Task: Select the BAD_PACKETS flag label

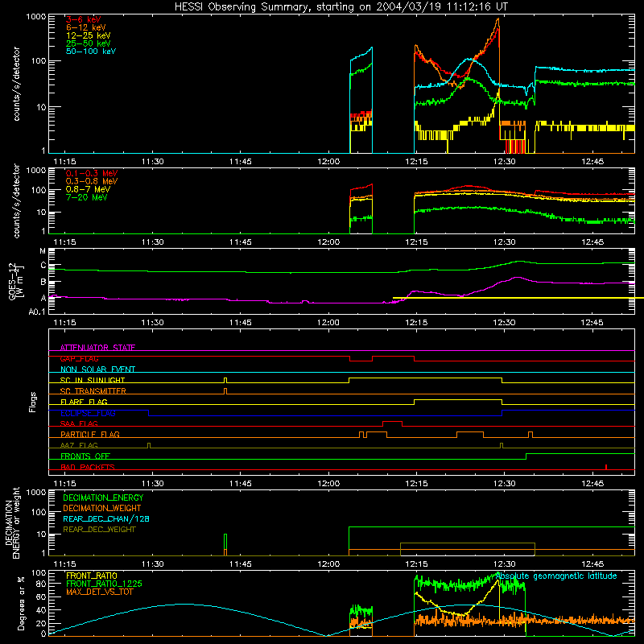Action: point(88,467)
